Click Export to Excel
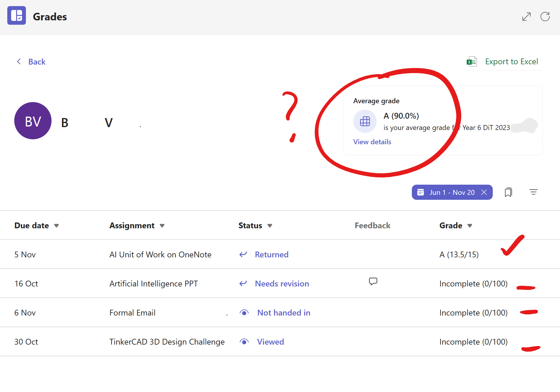Viewport: 560px width, 392px height. click(511, 62)
